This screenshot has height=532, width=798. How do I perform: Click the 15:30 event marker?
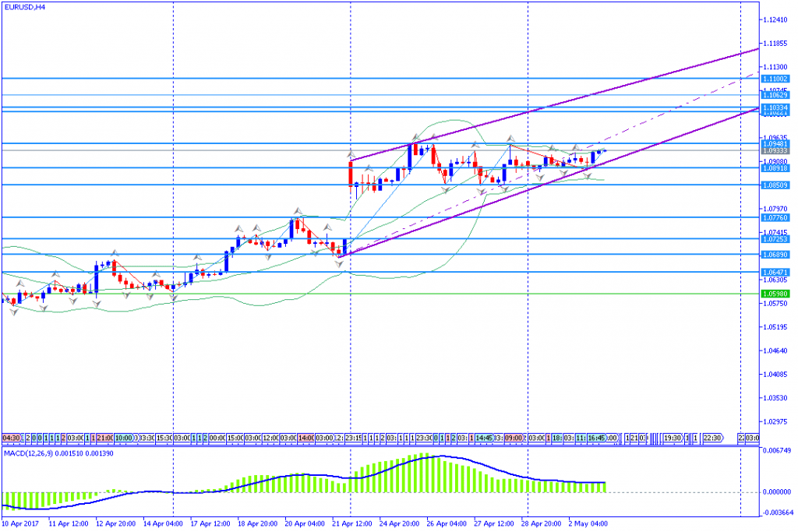[164, 438]
